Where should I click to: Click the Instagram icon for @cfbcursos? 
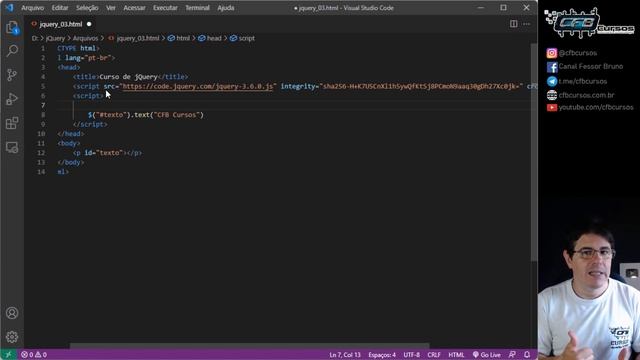click(552, 53)
